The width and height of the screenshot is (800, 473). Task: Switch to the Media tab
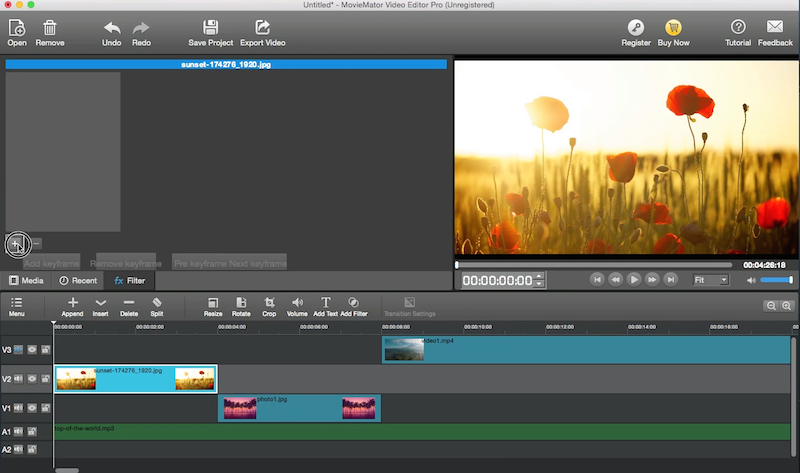[26, 281]
